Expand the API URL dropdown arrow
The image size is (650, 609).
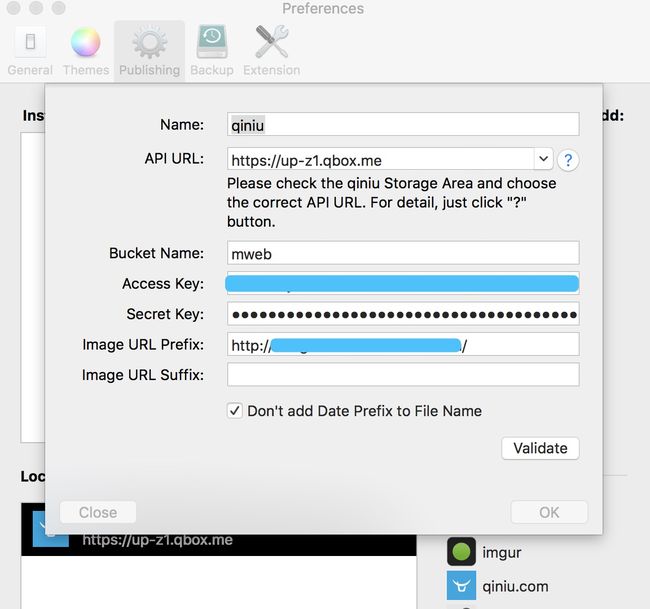[543, 159]
